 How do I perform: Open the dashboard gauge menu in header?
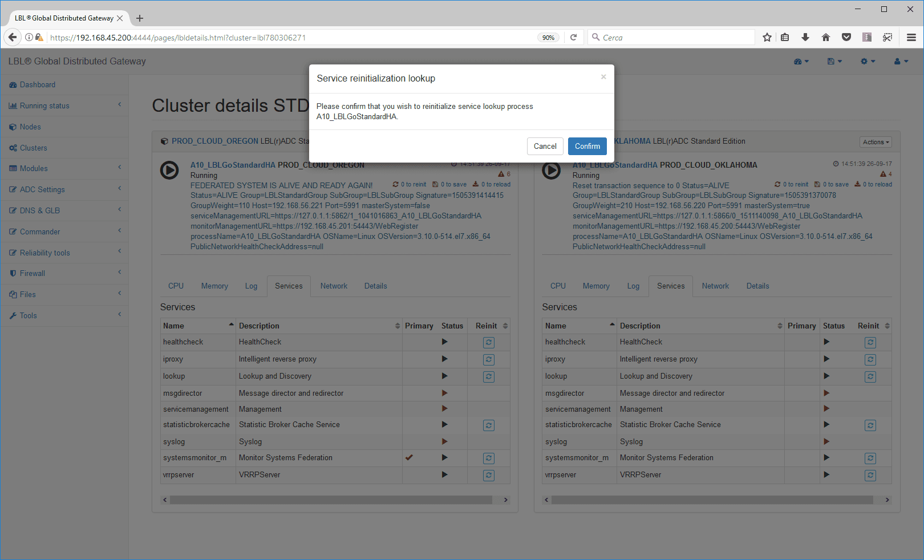click(801, 62)
